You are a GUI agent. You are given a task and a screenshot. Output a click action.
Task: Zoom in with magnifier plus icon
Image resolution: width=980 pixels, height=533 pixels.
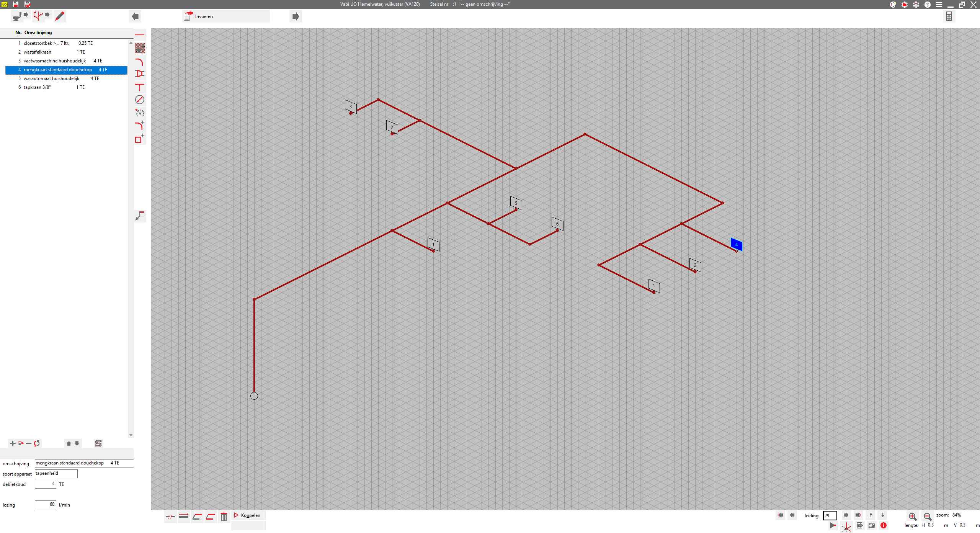point(913,517)
